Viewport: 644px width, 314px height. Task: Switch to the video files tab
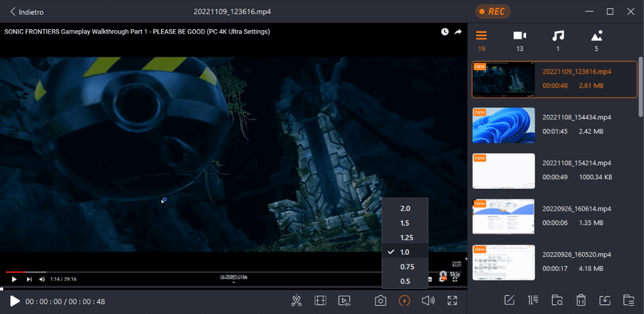tap(520, 41)
